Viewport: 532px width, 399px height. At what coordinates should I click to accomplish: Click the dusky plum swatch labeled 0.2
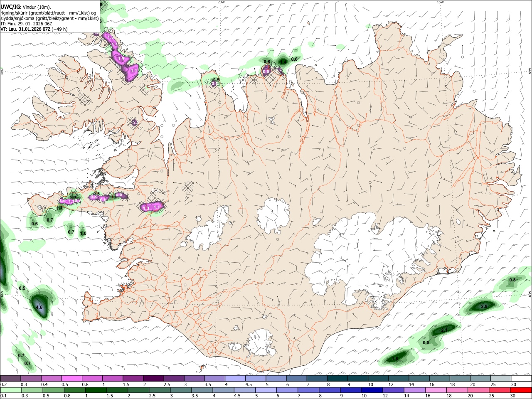point(10,378)
